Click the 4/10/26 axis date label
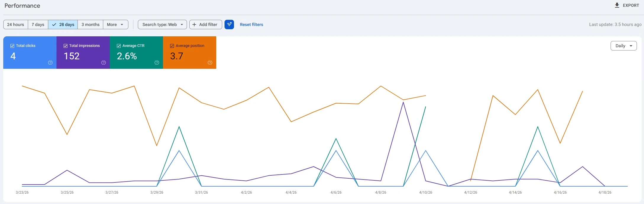The width and height of the screenshot is (644, 204). tap(426, 192)
